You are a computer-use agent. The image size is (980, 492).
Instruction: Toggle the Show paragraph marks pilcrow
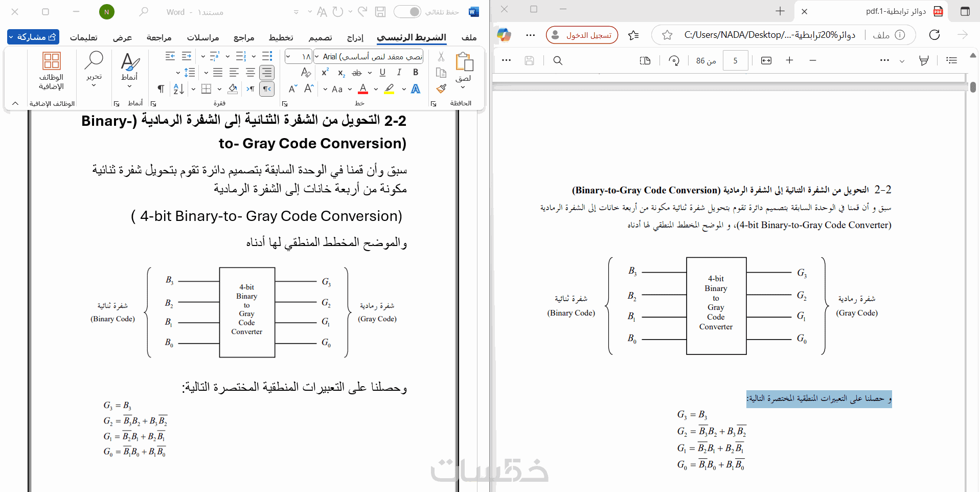pos(161,89)
